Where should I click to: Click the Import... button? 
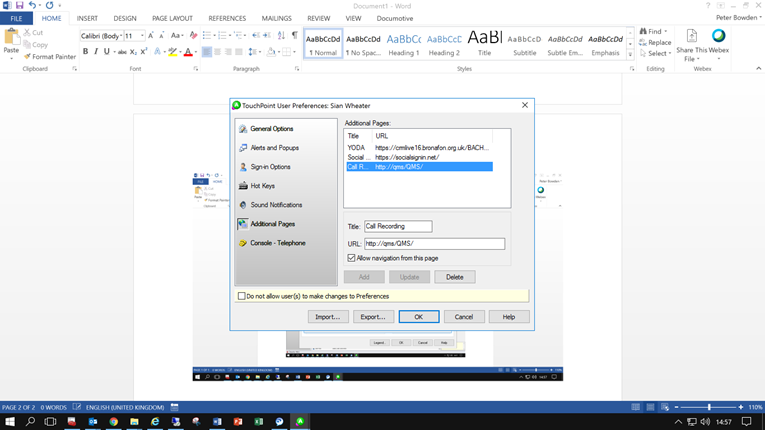point(327,317)
